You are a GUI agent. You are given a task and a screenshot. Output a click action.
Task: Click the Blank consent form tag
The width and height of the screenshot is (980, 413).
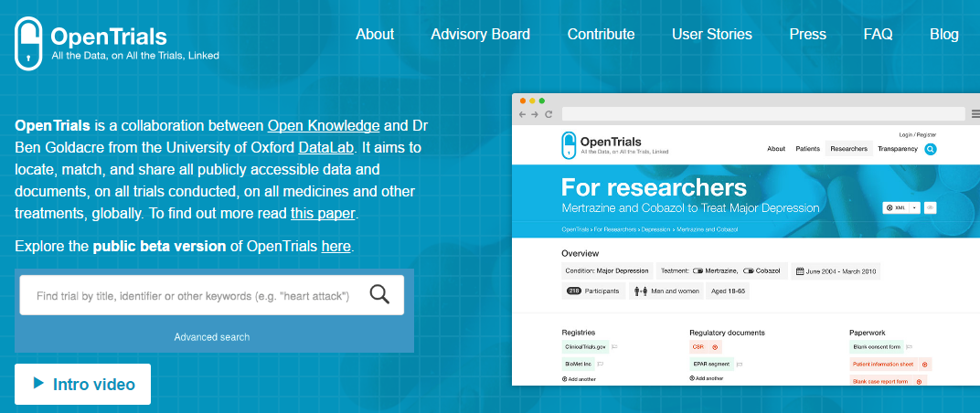click(x=877, y=347)
